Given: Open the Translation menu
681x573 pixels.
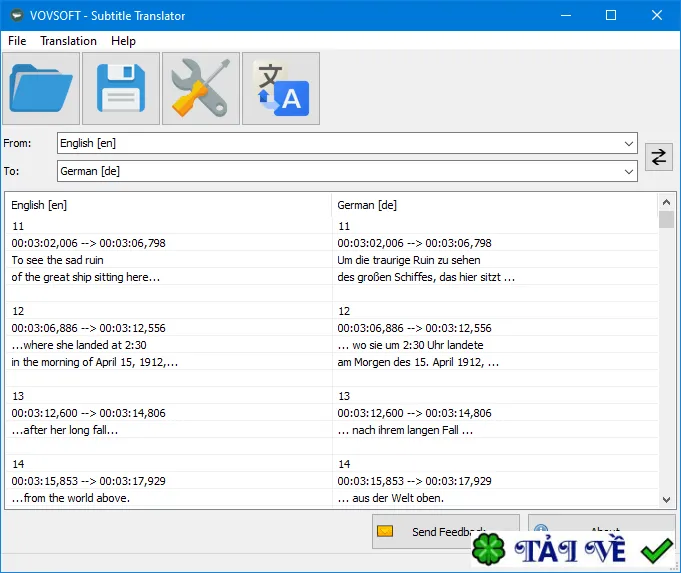Looking at the screenshot, I should 68,41.
